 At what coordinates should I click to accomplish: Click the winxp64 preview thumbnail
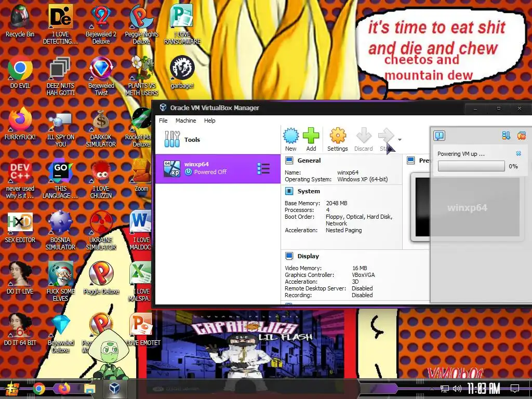point(467,207)
